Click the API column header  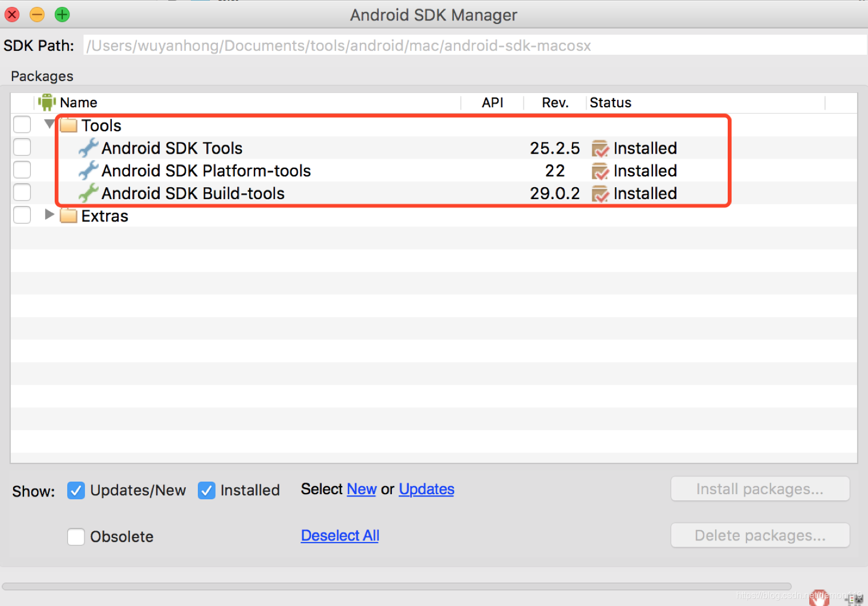tap(492, 103)
